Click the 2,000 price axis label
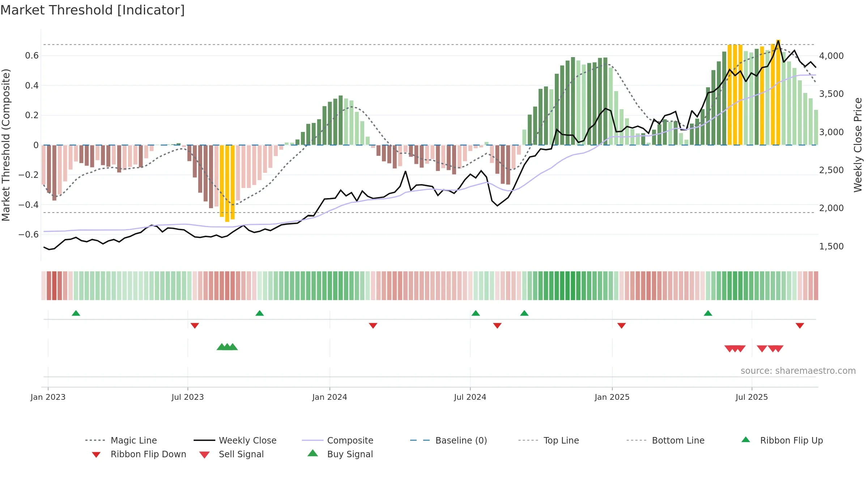 click(831, 208)
